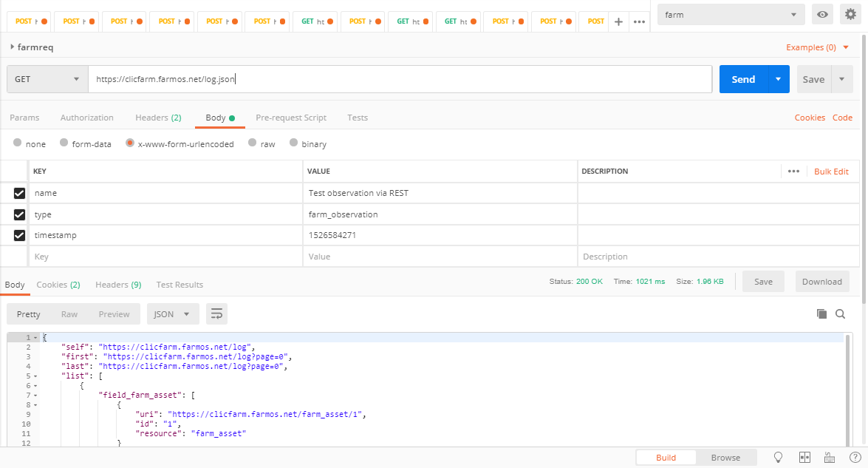Open keyboard shortcuts icon in status bar
The image size is (868, 468).
(x=829, y=458)
